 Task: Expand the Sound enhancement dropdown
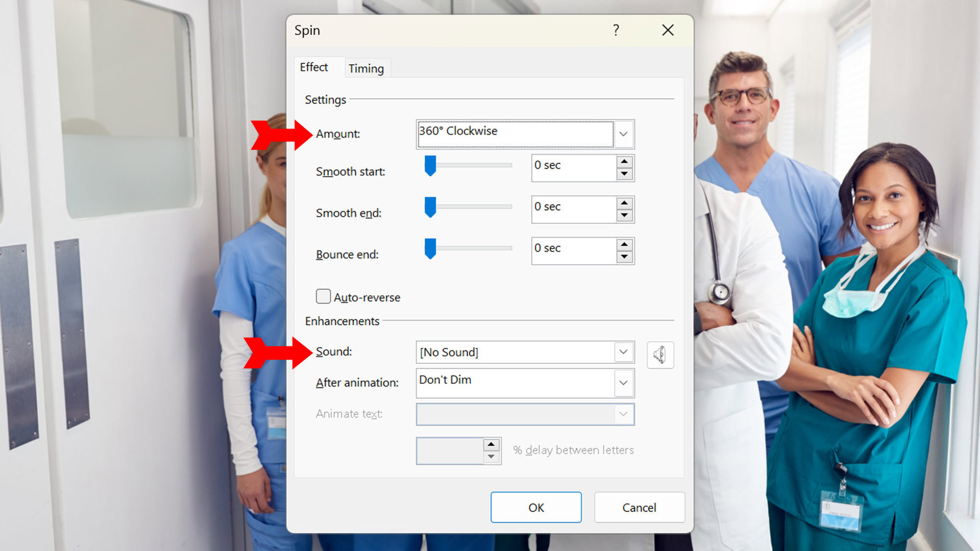pos(623,352)
